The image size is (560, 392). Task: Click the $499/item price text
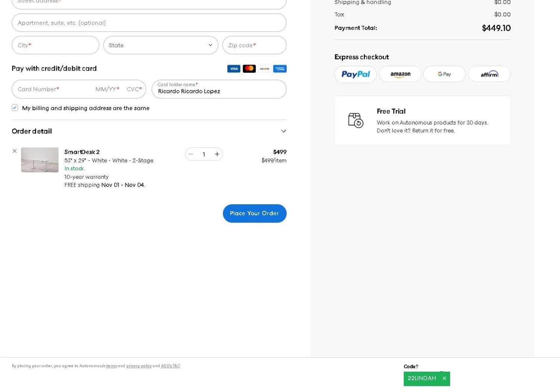click(x=274, y=161)
